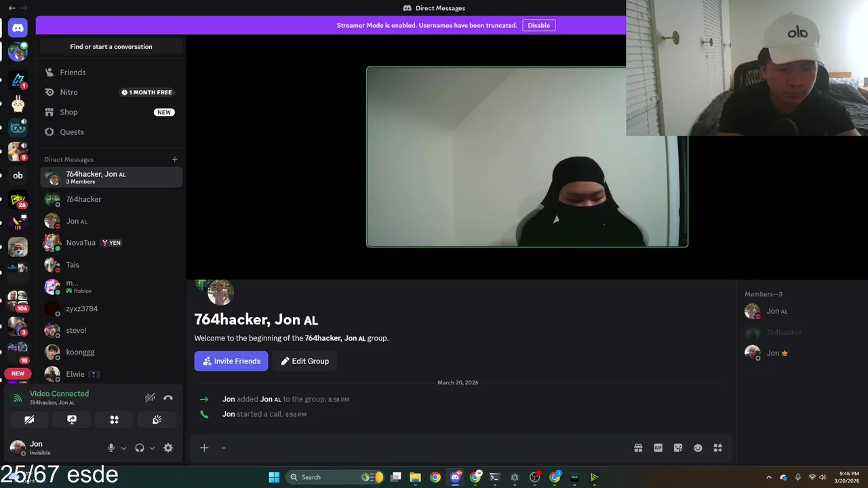Turn camera on or off in voice panel

[29, 420]
